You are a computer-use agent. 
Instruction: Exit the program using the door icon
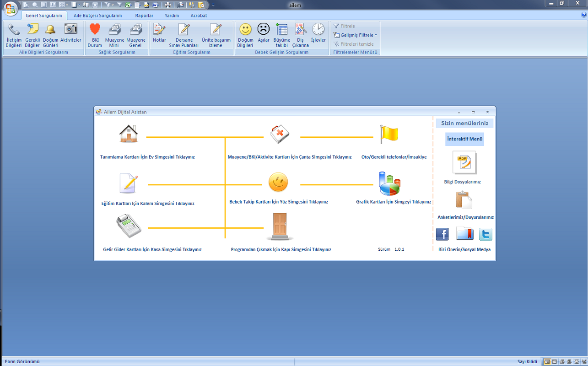point(280,226)
